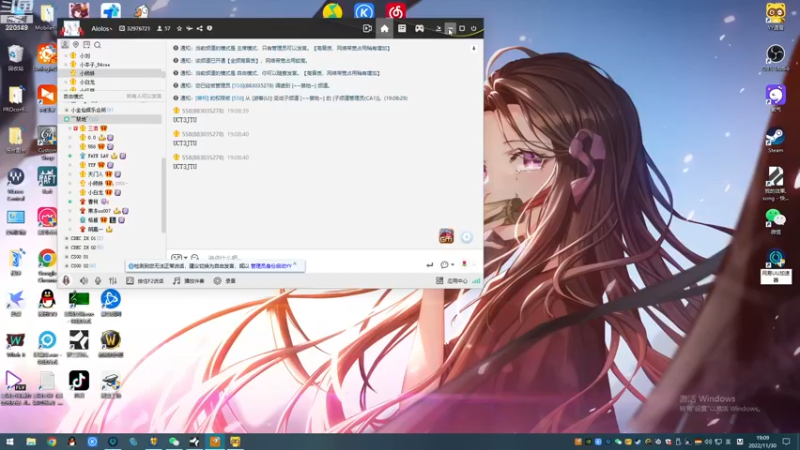Open the audio mixer sliders icon
Screen dimensions: 800x450
point(113,281)
